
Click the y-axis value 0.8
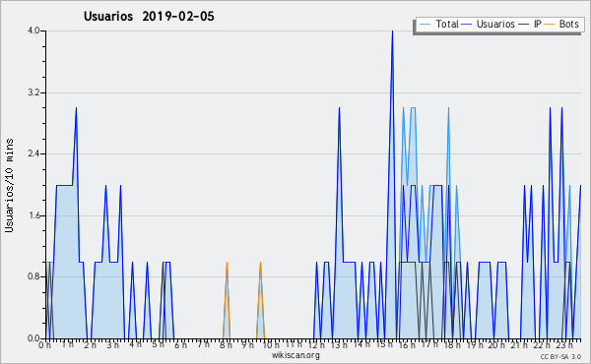[x=33, y=276]
